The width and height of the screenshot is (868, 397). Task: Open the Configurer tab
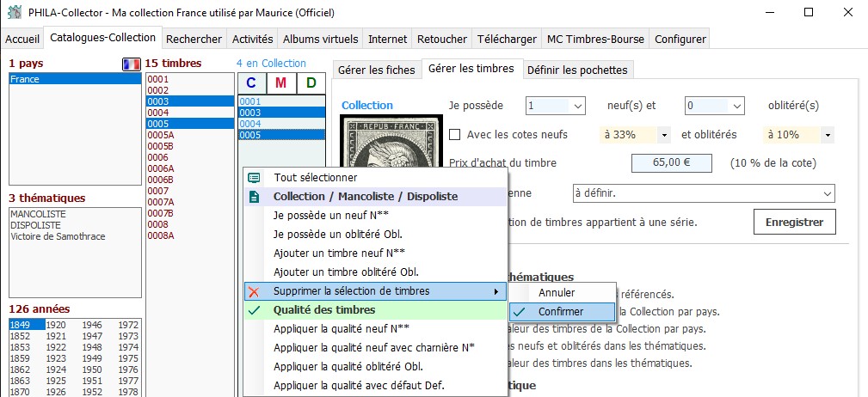(x=680, y=40)
